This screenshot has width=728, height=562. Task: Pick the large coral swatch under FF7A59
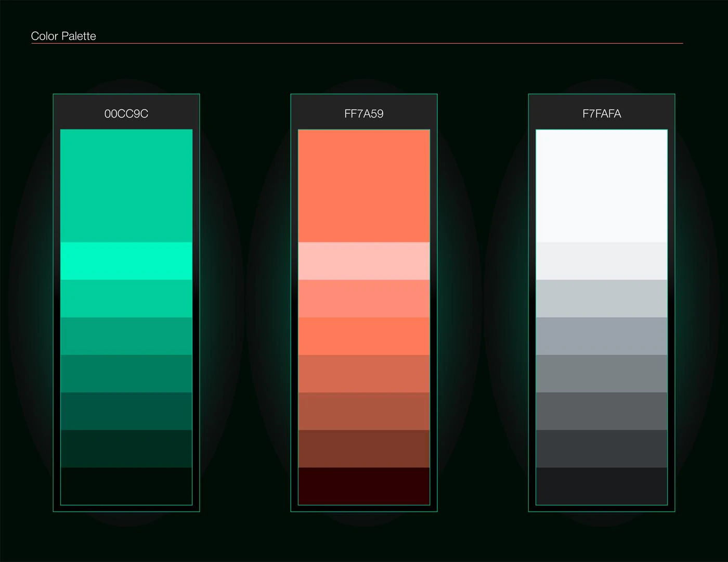point(364,186)
